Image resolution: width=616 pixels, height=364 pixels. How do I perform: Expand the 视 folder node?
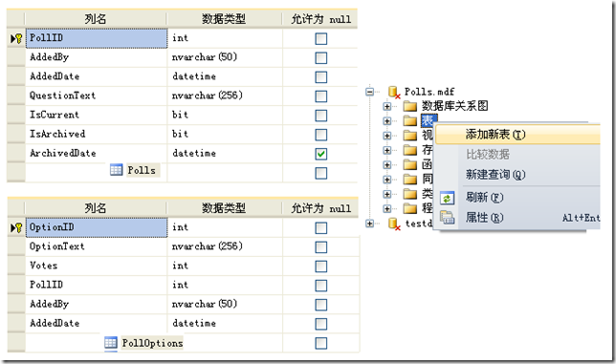387,136
